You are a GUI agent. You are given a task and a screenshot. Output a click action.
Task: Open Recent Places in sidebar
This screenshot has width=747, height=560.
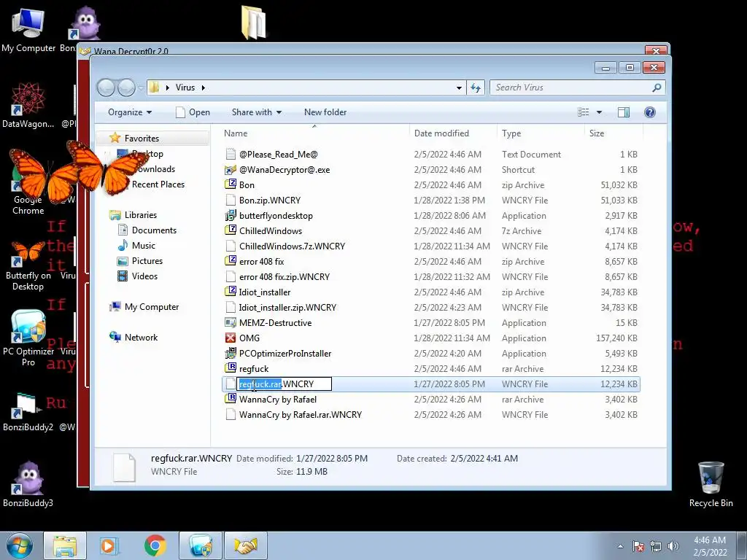point(158,184)
